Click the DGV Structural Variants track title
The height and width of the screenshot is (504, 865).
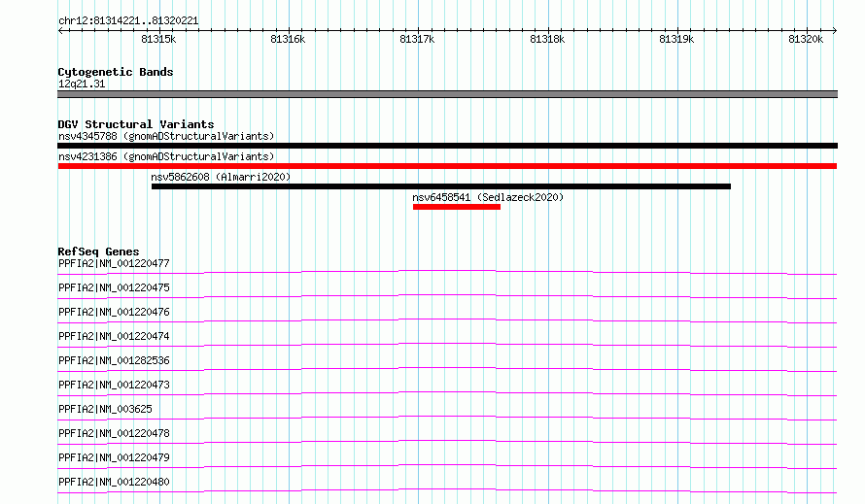pos(136,124)
